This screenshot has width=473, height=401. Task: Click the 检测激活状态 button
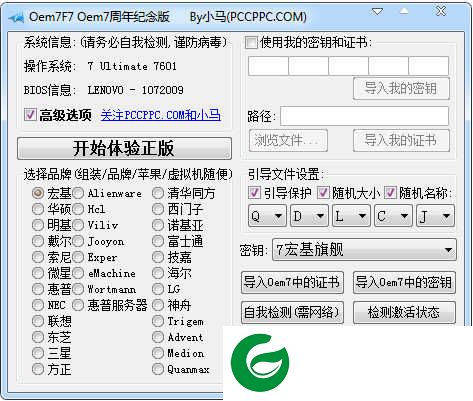click(404, 313)
